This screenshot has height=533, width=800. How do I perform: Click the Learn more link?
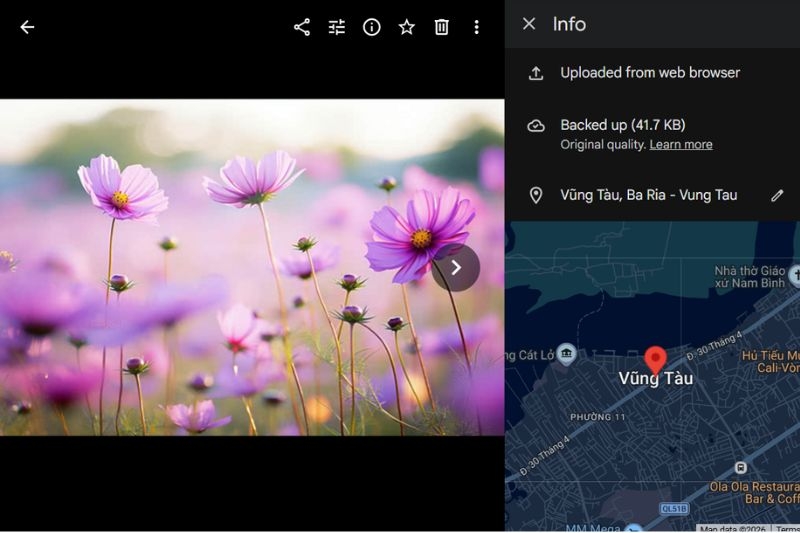[x=681, y=144]
